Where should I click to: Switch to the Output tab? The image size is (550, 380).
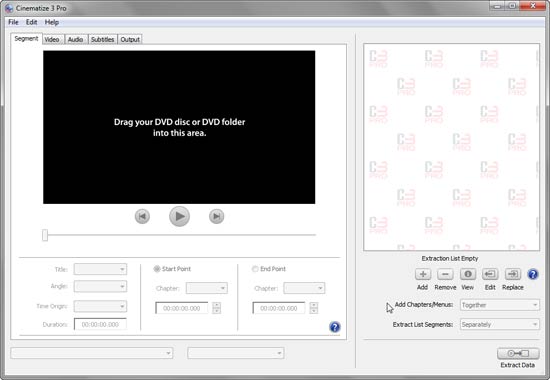pyautogui.click(x=130, y=39)
